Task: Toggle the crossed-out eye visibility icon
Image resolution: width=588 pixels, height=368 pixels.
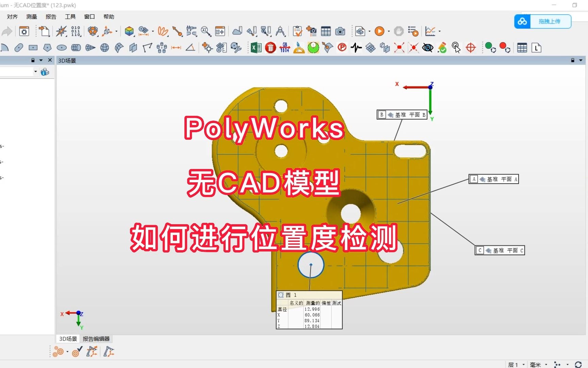Action: pyautogui.click(x=428, y=48)
